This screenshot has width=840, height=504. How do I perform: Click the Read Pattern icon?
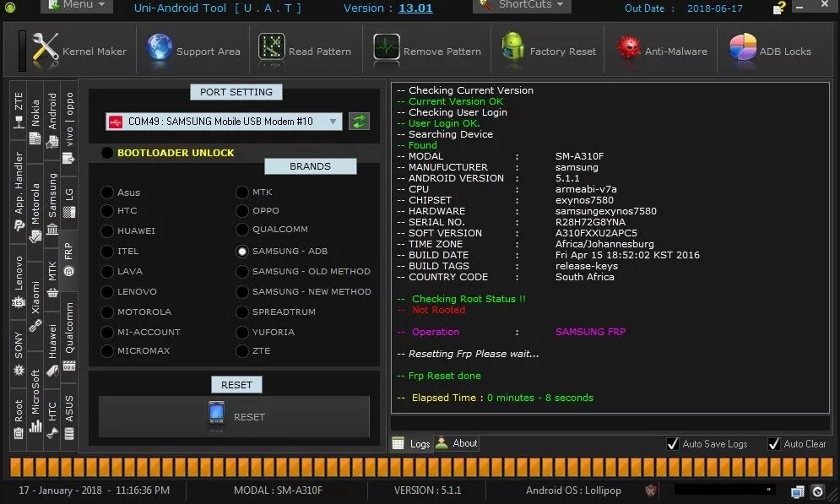tap(271, 48)
